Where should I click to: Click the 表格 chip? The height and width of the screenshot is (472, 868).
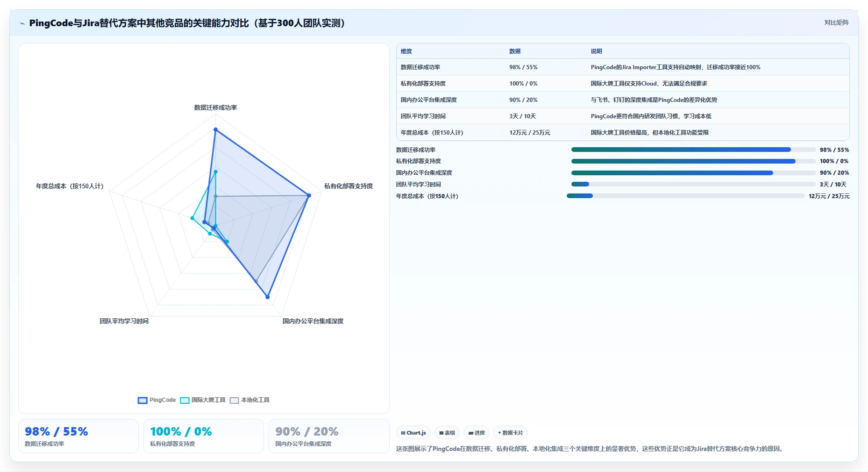click(x=447, y=433)
